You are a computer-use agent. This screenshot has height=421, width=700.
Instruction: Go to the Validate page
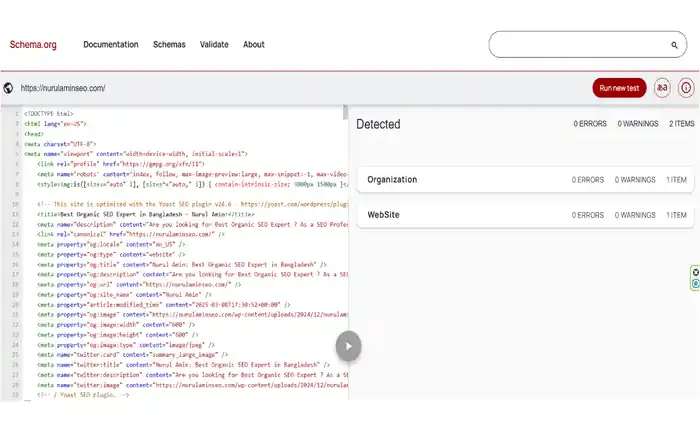coord(214,45)
